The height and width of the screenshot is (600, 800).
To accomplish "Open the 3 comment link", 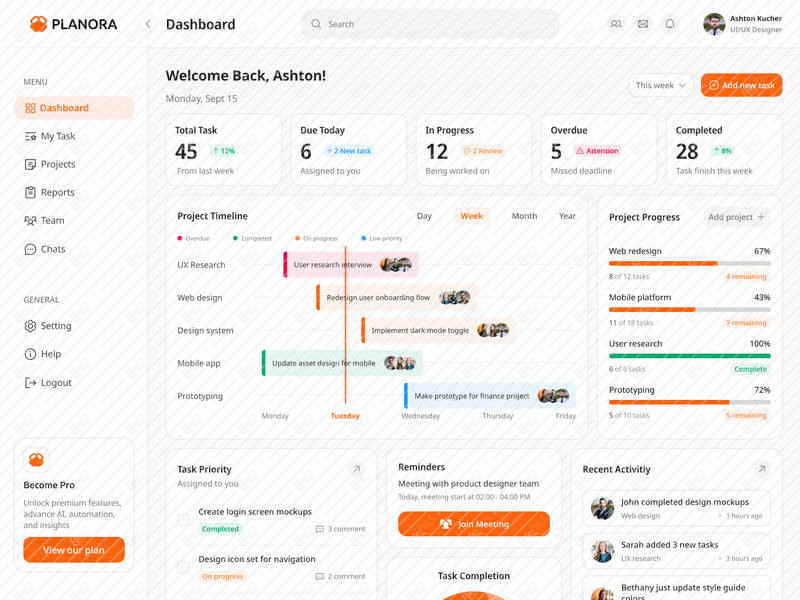I will 341,529.
